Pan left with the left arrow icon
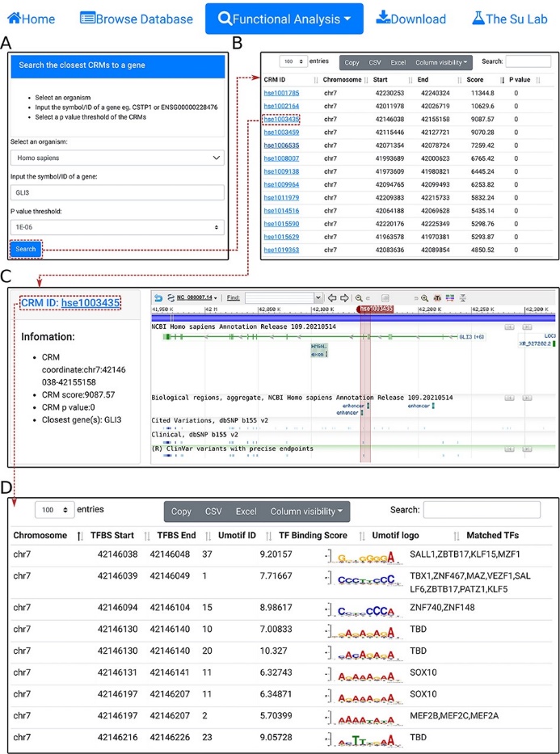 pos(331,298)
